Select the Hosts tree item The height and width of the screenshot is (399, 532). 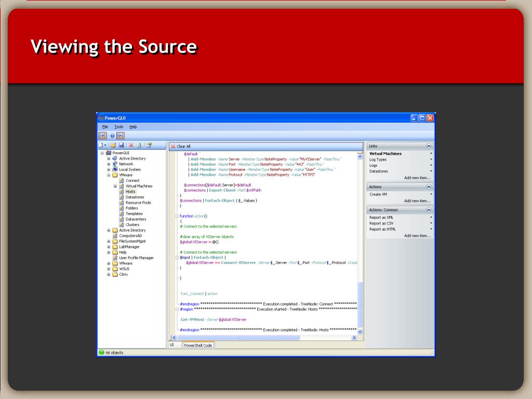[130, 191]
